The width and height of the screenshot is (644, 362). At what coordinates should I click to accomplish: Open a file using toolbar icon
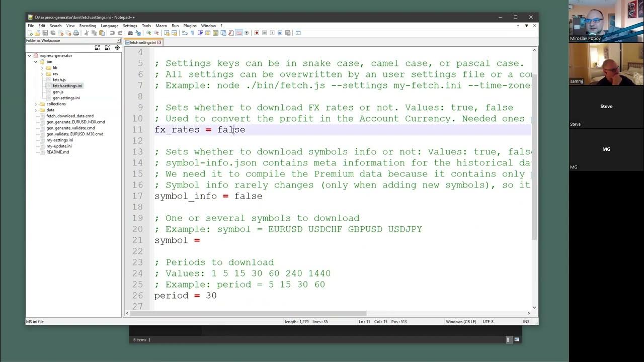(37, 33)
